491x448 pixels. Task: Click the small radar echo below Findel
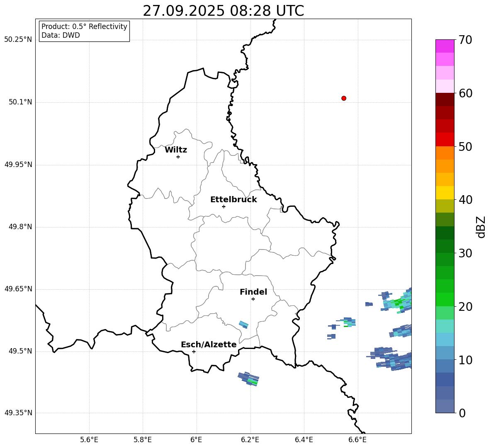(243, 324)
